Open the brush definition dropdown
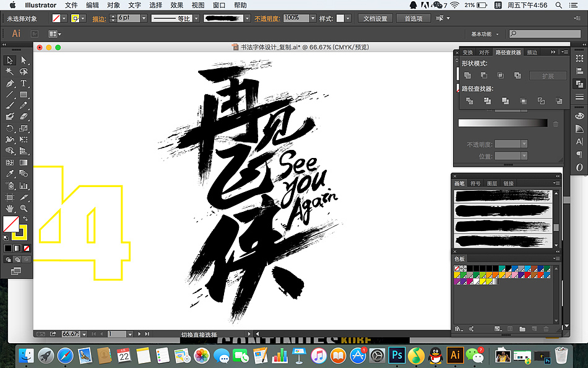 pos(247,18)
